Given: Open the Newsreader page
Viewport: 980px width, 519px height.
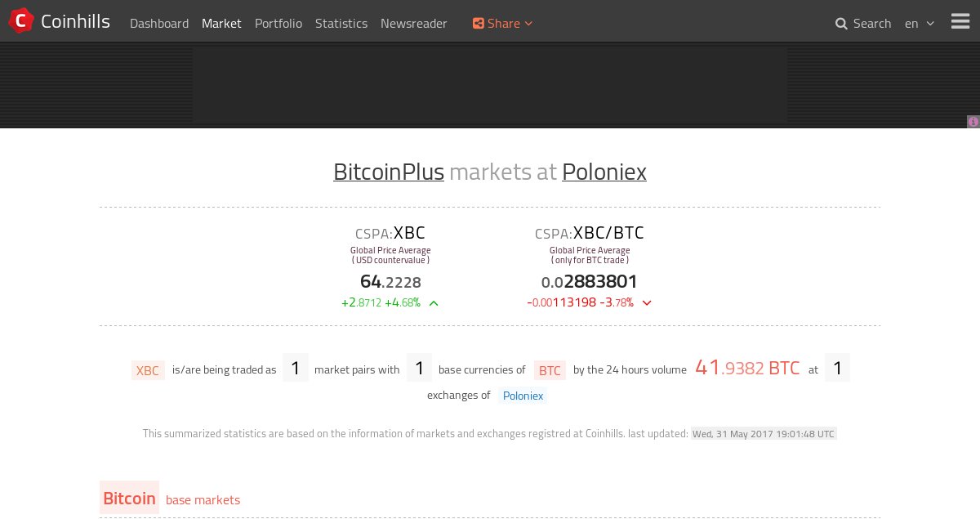Looking at the screenshot, I should [x=414, y=24].
